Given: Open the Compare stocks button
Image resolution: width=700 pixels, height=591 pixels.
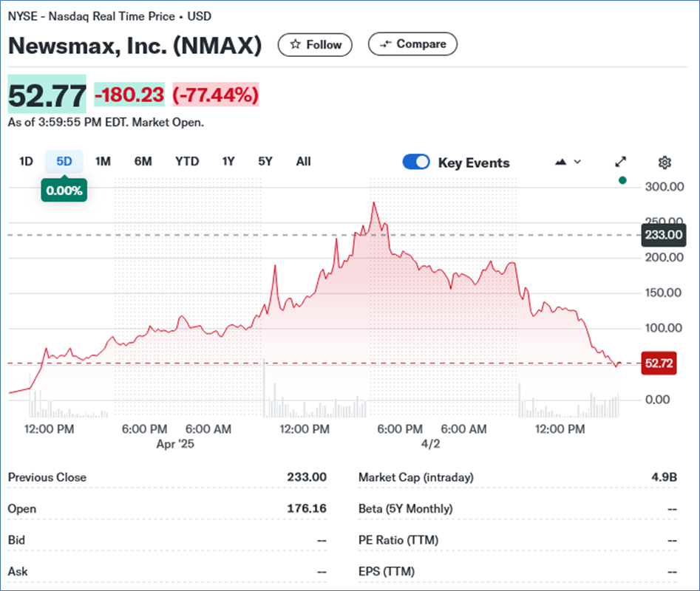Looking at the screenshot, I should pyautogui.click(x=412, y=44).
